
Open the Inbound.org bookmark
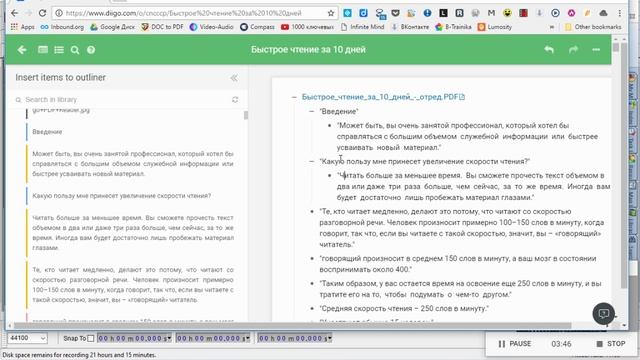[62, 27]
